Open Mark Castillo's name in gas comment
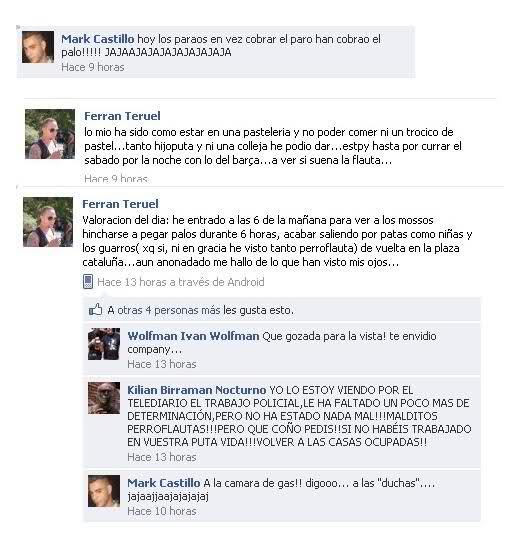The height and width of the screenshot is (547, 508). click(164, 483)
